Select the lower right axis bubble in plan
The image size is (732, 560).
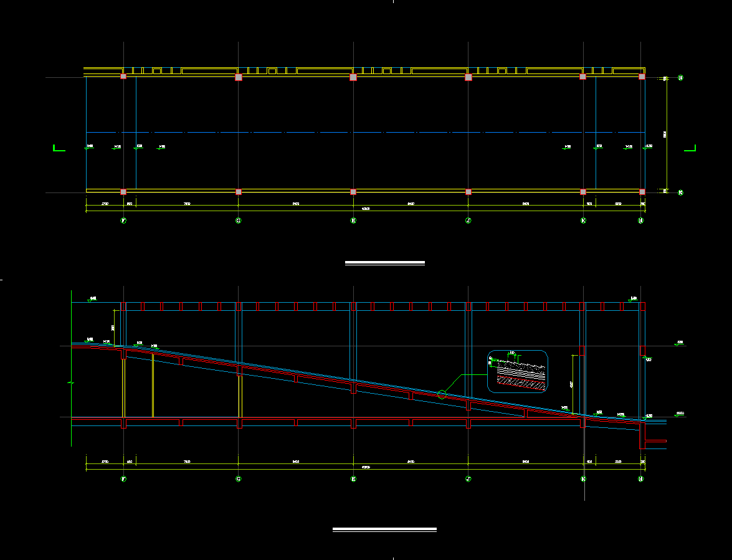tap(680, 192)
